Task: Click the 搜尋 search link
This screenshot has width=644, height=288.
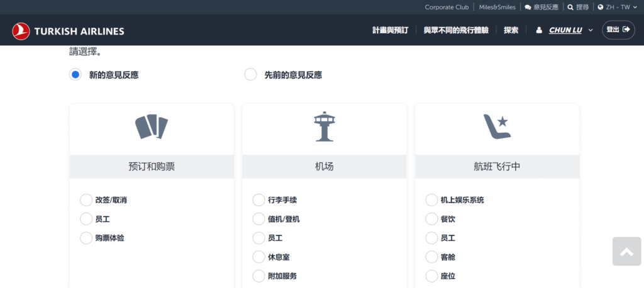Action: click(x=582, y=8)
